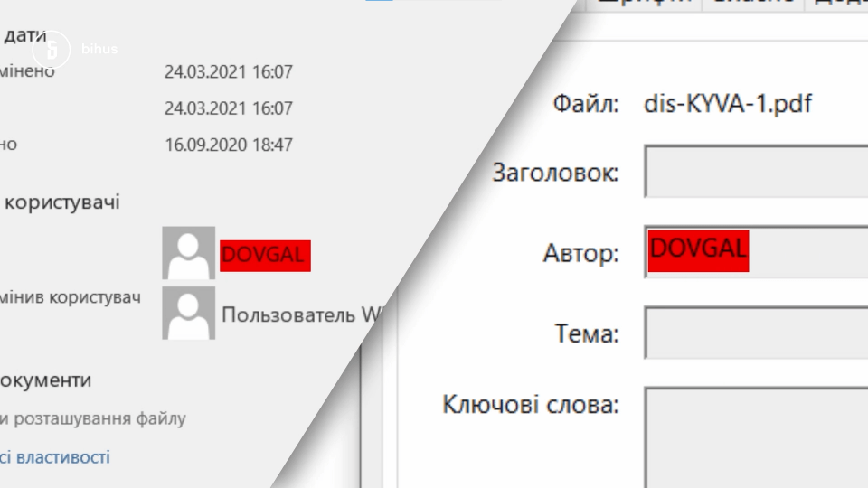Open the partially visible Дода… tab

click(841, 4)
